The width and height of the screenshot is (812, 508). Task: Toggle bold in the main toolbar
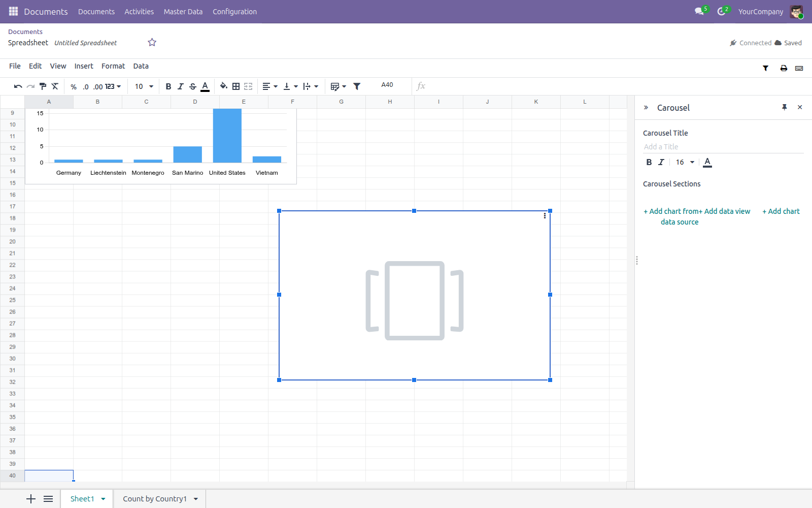point(168,86)
